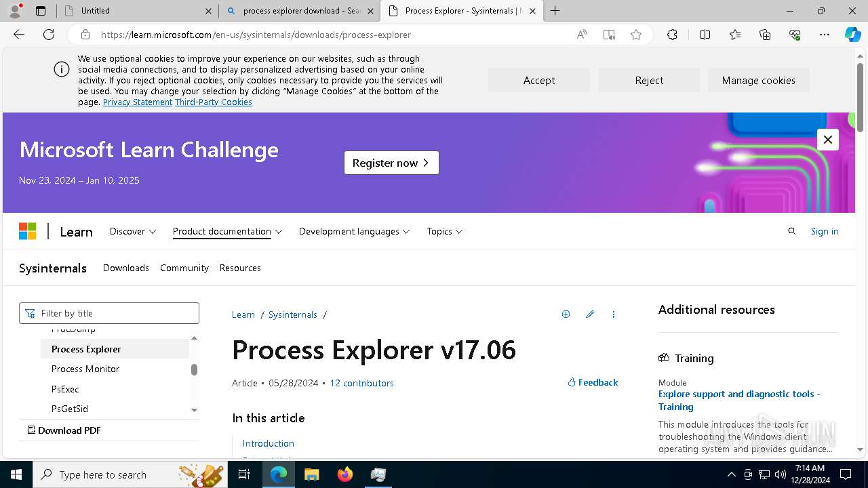This screenshot has height=488, width=868.
Task: Select PsExec in sidebar tree
Action: coord(65,389)
